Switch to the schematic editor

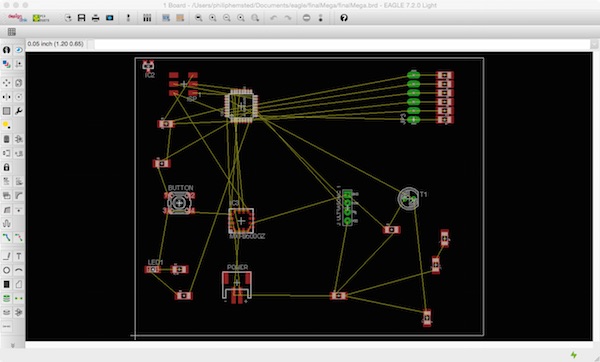tap(128, 18)
